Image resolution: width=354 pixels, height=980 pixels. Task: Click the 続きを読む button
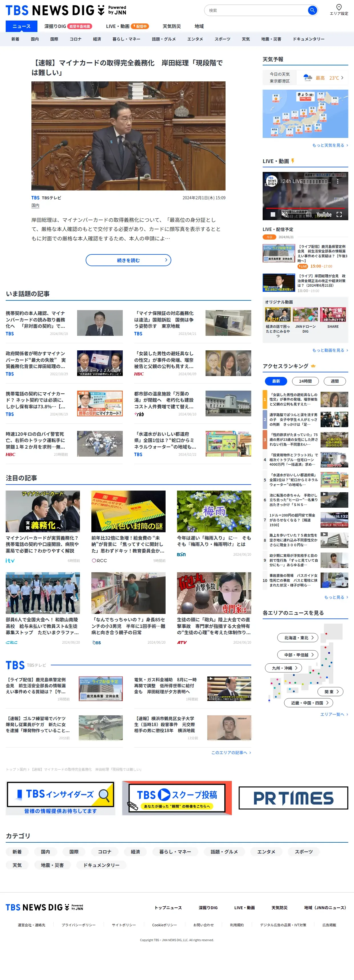[128, 260]
